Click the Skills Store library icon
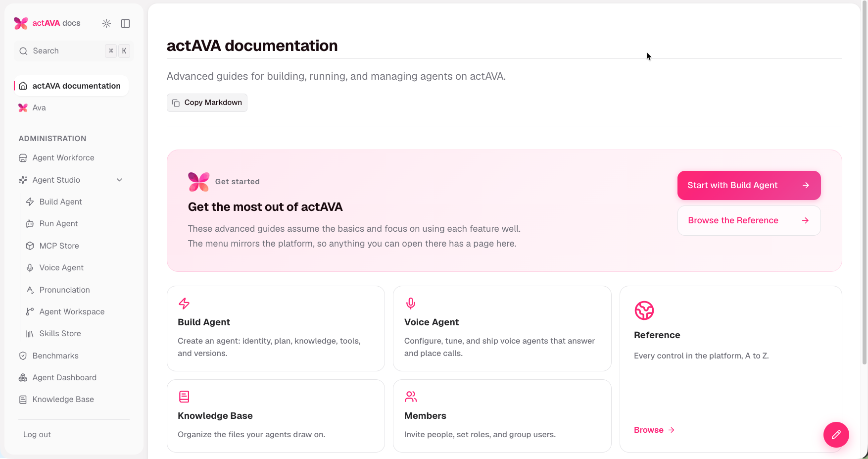The width and height of the screenshot is (868, 459). 30,334
